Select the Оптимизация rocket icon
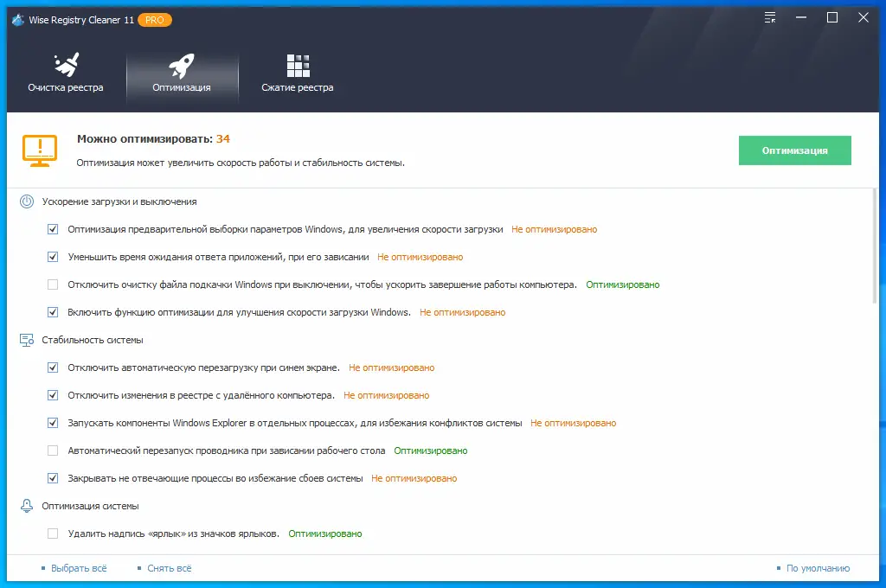 tap(182, 66)
